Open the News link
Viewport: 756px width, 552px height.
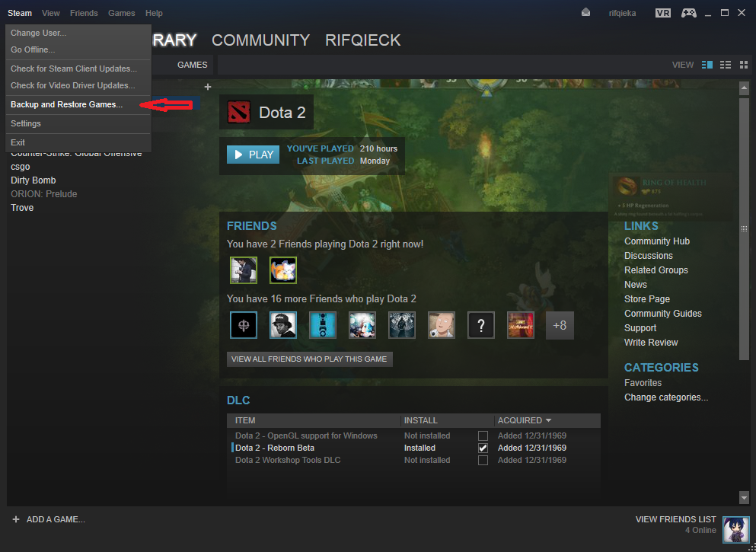pos(636,285)
